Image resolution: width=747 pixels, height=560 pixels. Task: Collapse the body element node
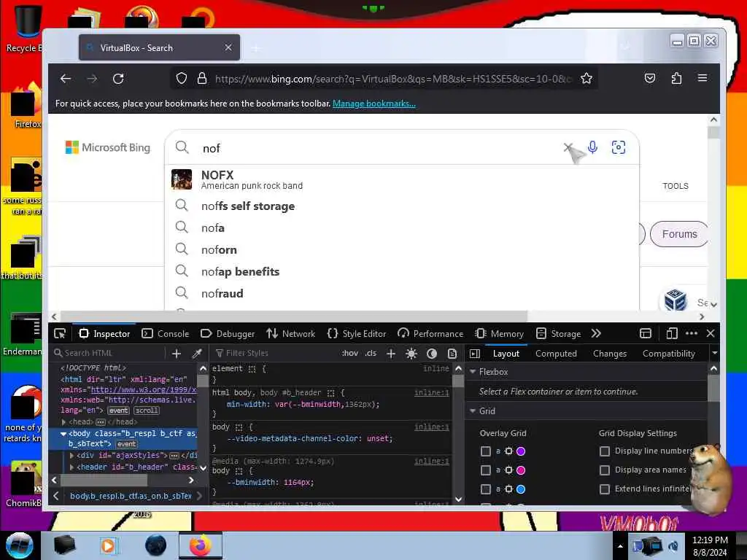[63, 433]
